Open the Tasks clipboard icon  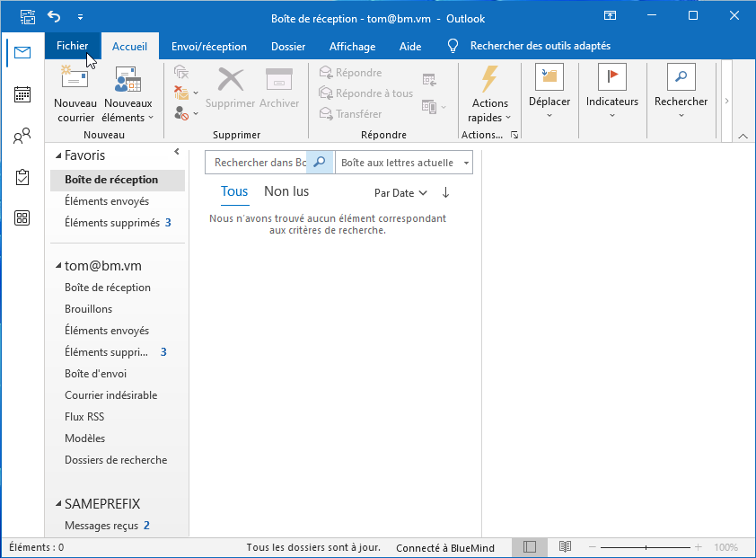pos(22,177)
